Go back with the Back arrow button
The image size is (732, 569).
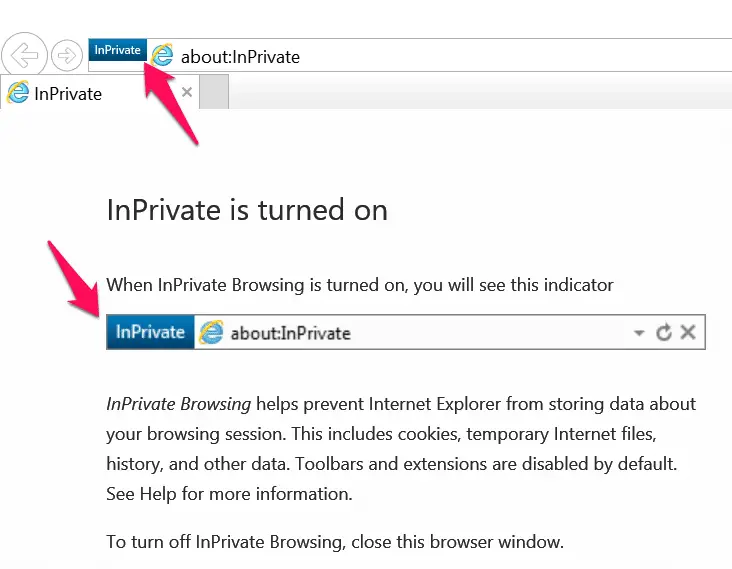coord(24,55)
